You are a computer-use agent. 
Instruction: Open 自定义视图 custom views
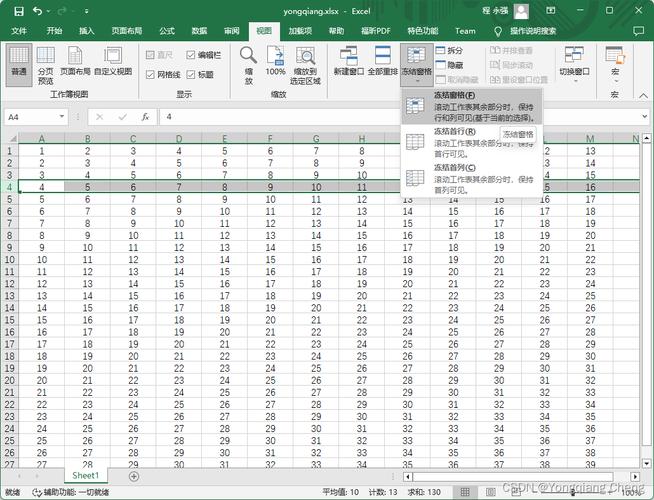click(x=113, y=62)
